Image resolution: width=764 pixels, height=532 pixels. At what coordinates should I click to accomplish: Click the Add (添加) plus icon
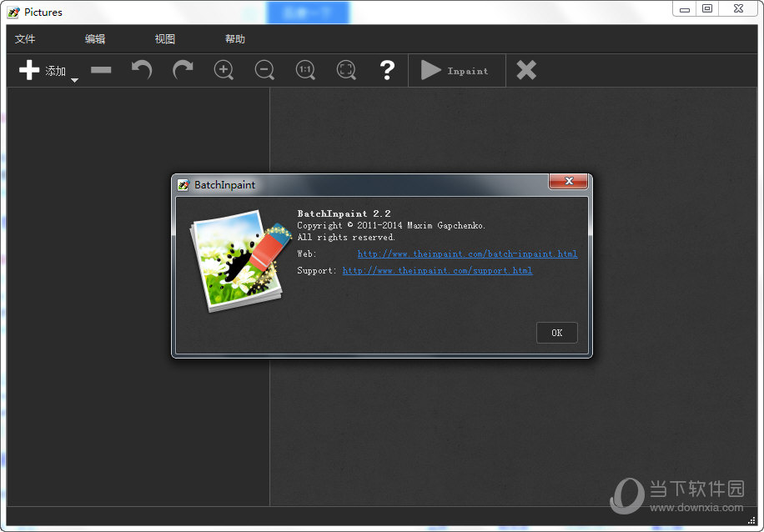pos(29,70)
